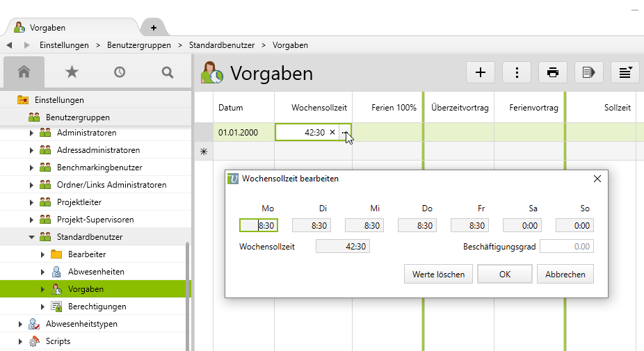Expand the Administratoren tree node

pos(31,133)
